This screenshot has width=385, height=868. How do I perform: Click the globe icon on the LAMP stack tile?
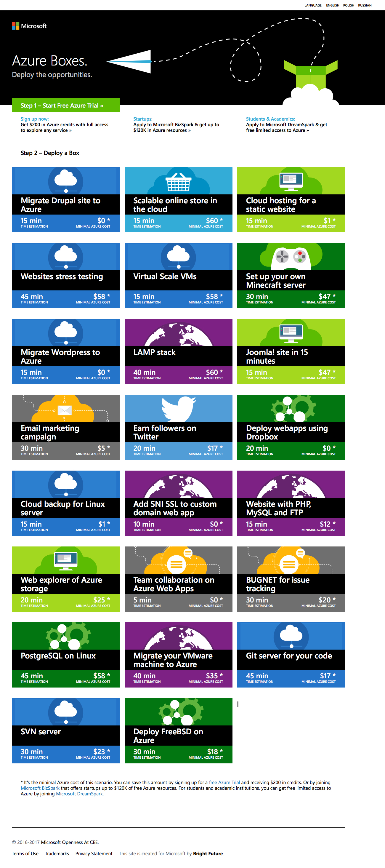click(178, 335)
